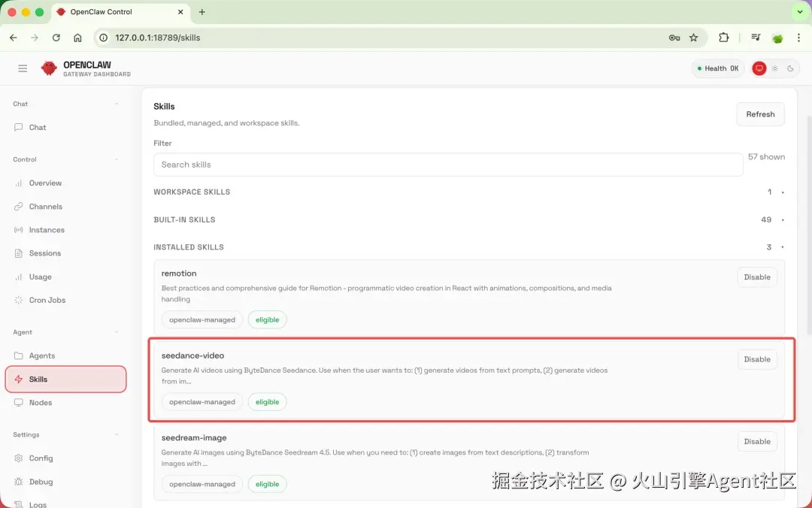This screenshot has height=508, width=812.
Task: View site information icon in address bar
Action: (x=104, y=38)
